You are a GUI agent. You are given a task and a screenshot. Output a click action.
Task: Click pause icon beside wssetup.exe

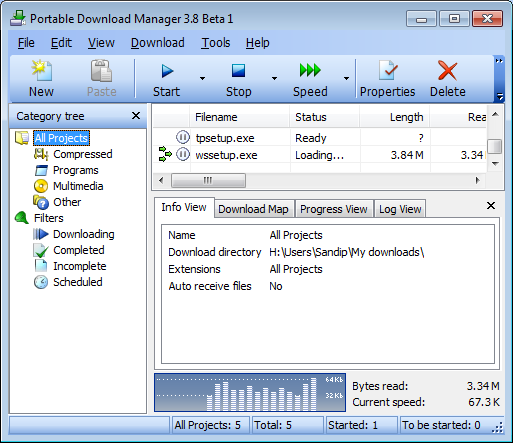pyautogui.click(x=183, y=155)
